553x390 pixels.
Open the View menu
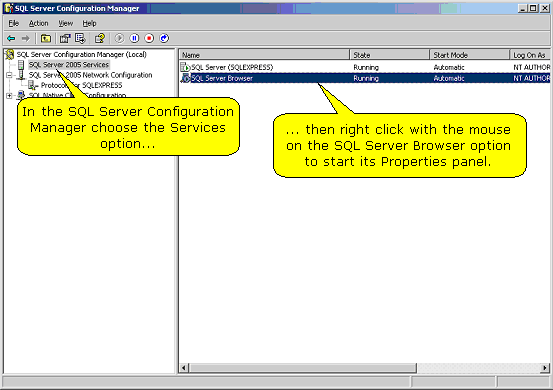66,23
